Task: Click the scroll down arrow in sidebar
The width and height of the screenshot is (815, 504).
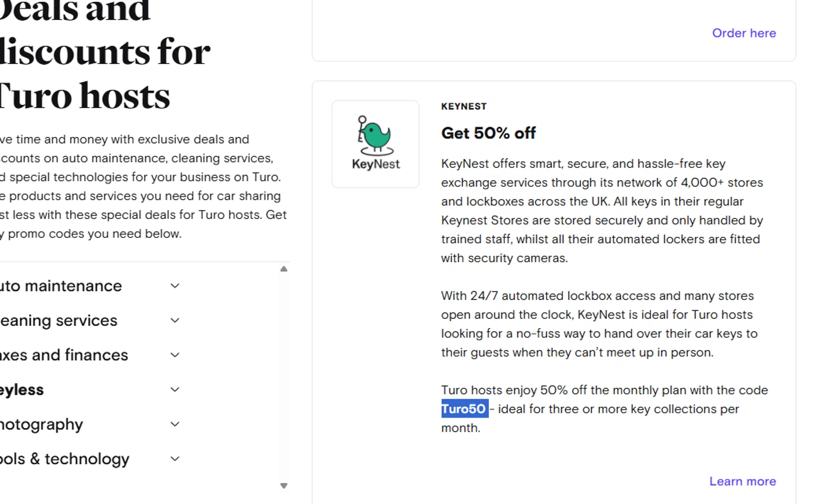Action: 284,486
